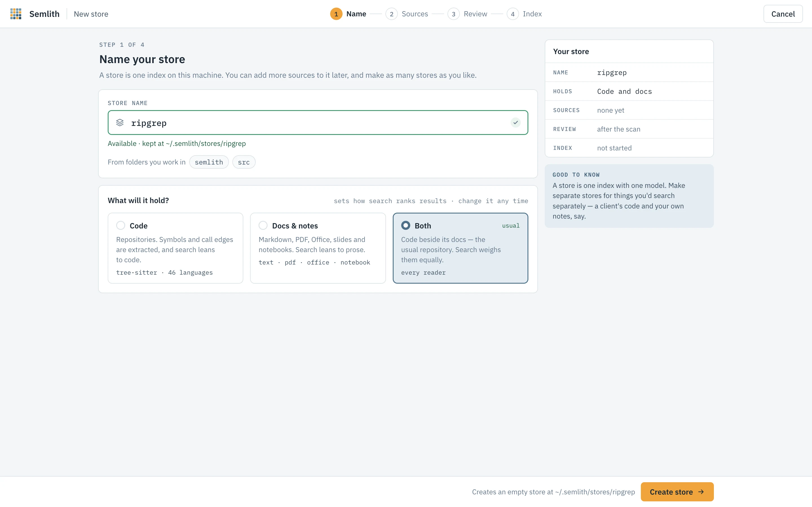812x507 pixels.
Task: Click the step 2 circle badge
Action: [391, 14]
